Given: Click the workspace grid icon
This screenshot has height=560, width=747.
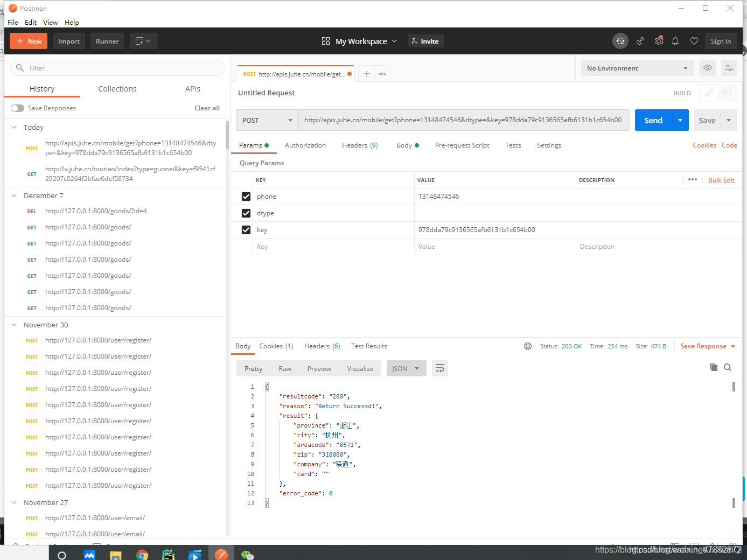Looking at the screenshot, I should [x=326, y=41].
